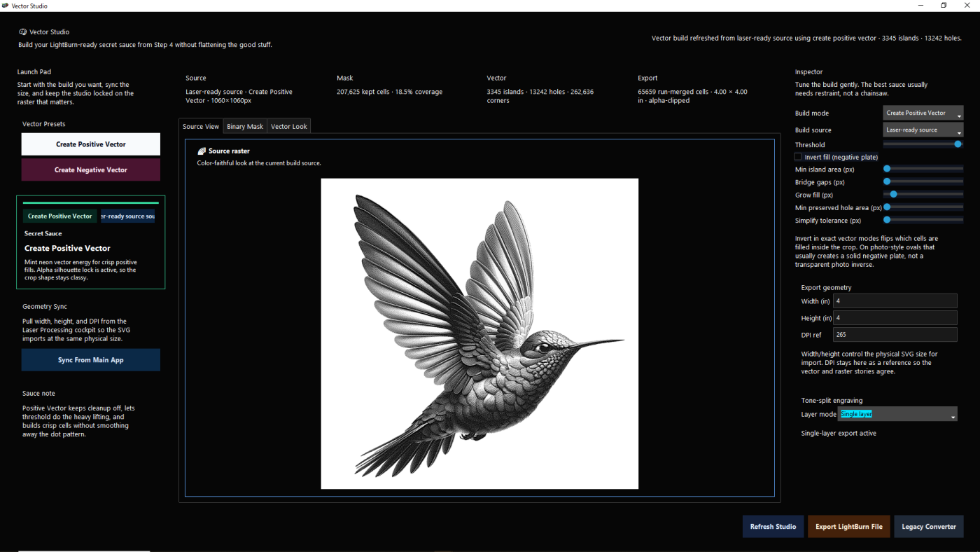Click the Threshold slider handle
This screenshot has height=552, width=980.
958,144
